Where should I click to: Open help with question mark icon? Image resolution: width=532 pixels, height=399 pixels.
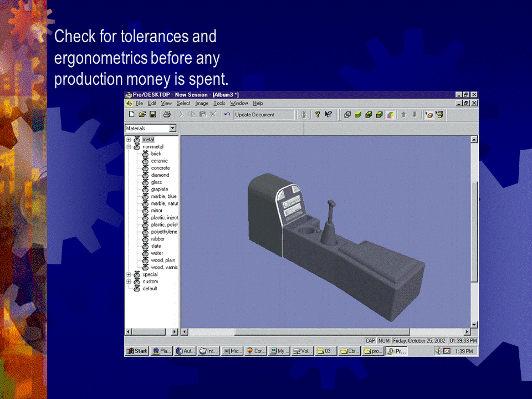tap(318, 115)
